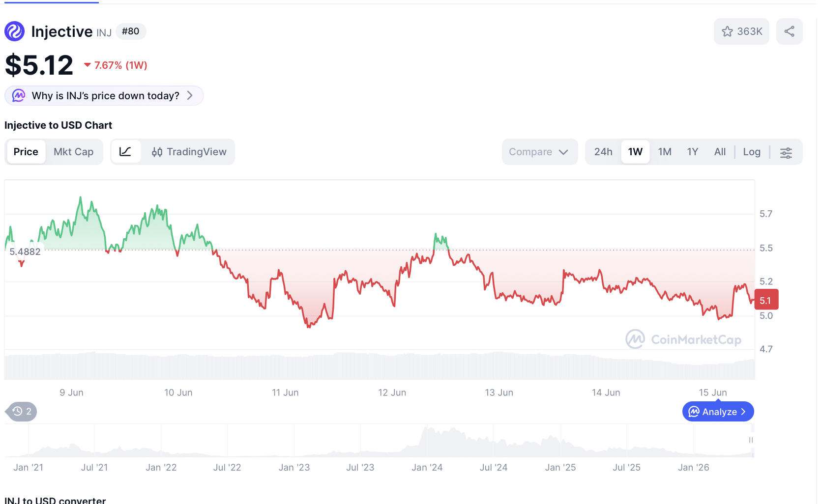Click the 7.67% (1W) change indicator
This screenshot has width=822, height=504.
pyautogui.click(x=116, y=65)
